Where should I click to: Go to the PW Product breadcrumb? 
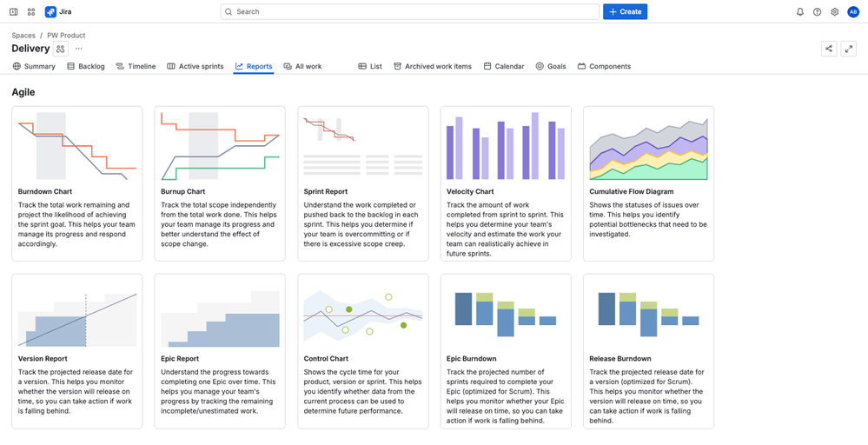pyautogui.click(x=66, y=35)
